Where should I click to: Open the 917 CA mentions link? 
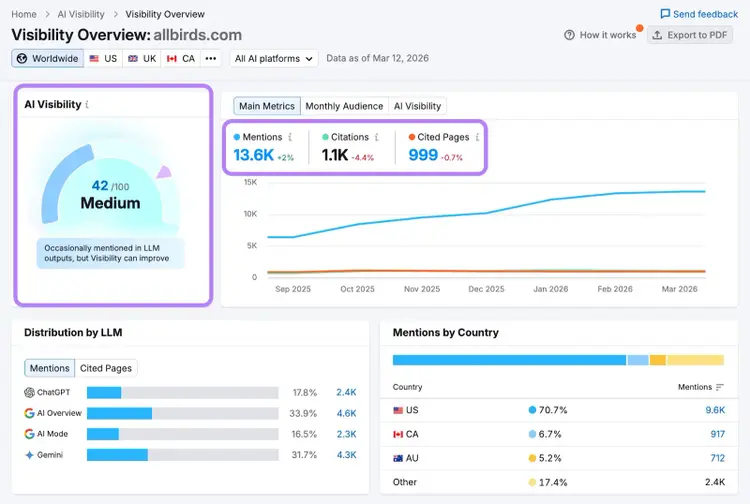(717, 434)
